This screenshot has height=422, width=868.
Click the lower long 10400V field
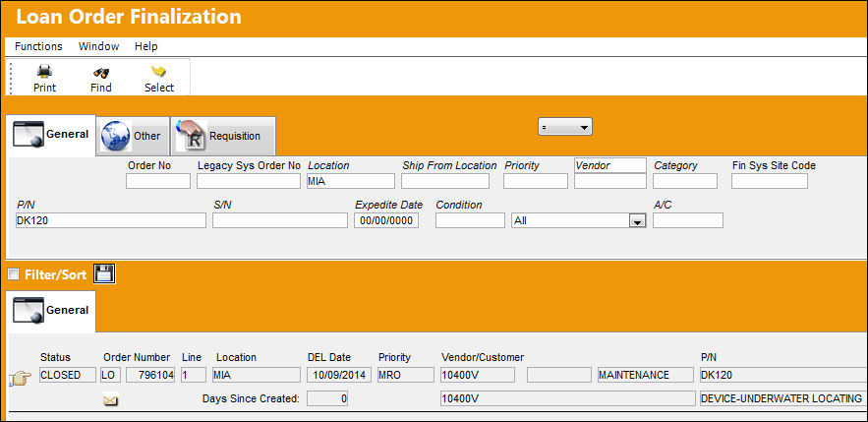[568, 398]
